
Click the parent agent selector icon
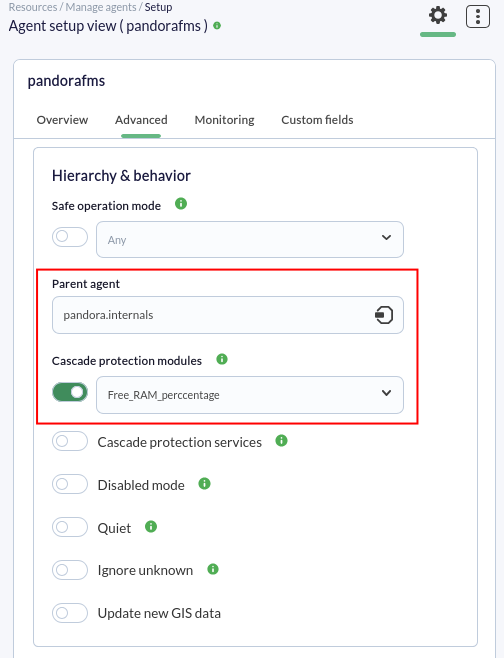click(x=384, y=315)
